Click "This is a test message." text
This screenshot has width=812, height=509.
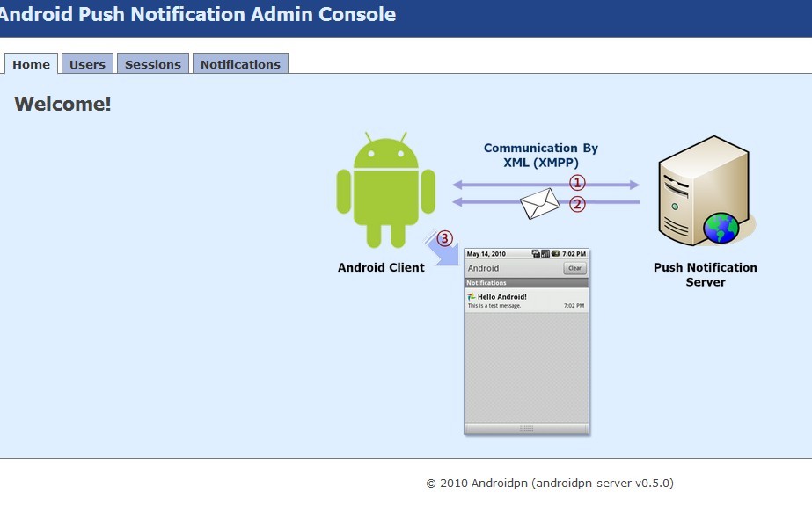point(494,306)
